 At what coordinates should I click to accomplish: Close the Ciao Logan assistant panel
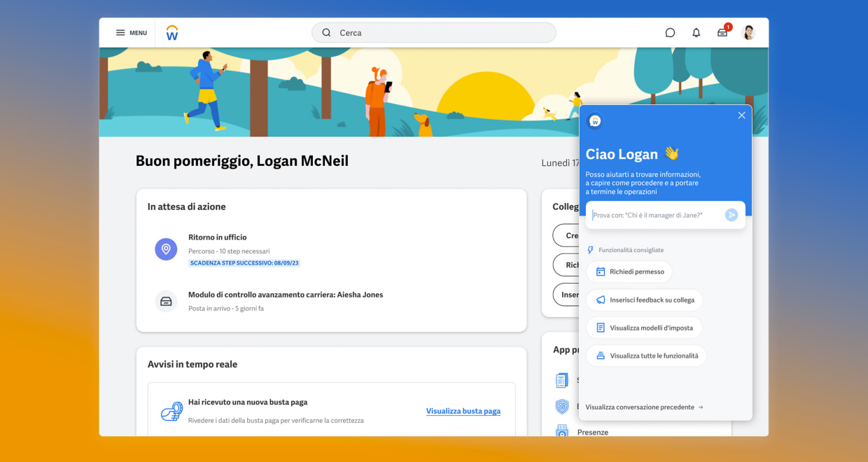coord(741,115)
